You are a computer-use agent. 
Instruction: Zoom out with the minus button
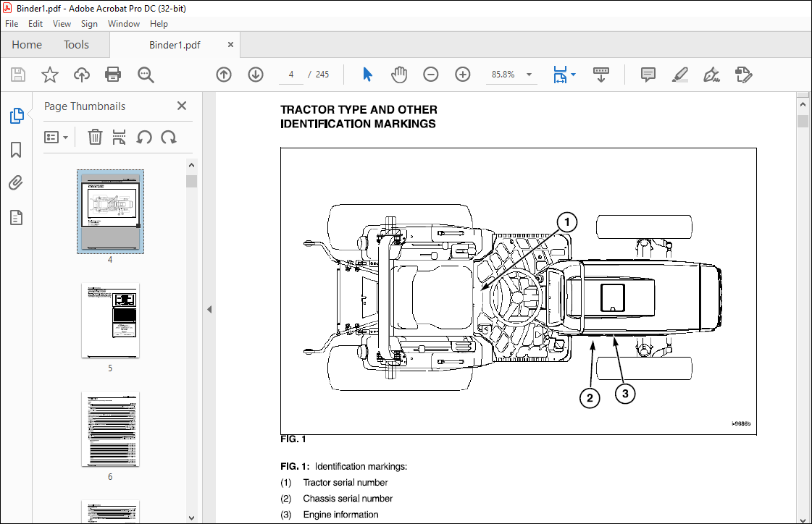[x=430, y=75]
